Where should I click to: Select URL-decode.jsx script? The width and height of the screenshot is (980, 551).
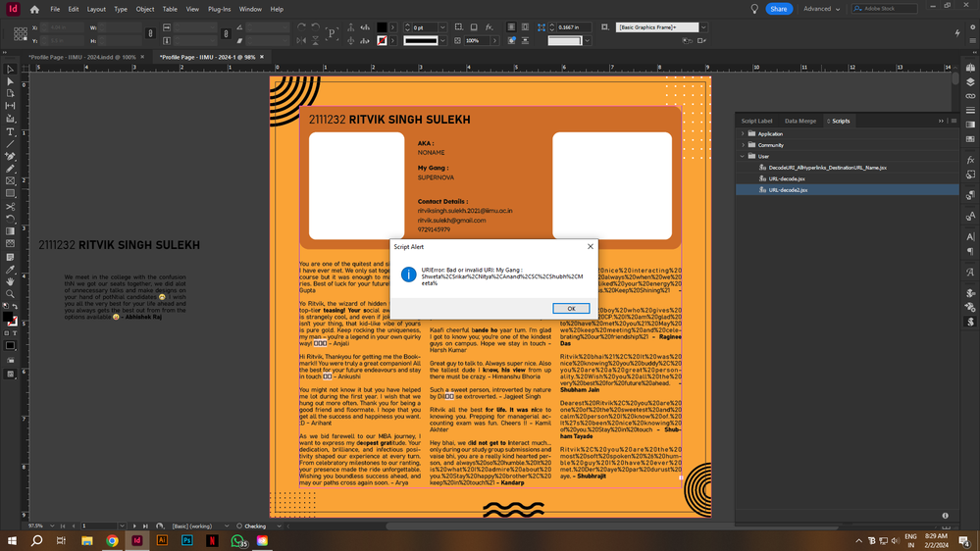(x=786, y=178)
